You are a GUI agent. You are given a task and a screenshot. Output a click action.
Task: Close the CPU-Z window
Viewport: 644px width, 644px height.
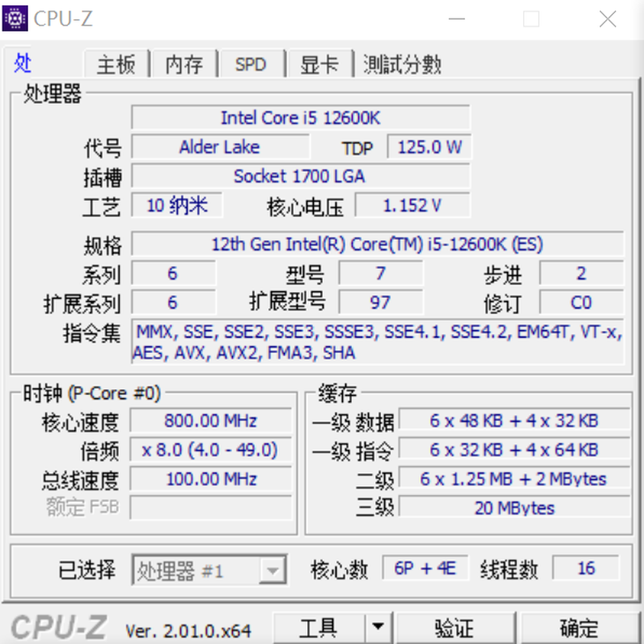tap(608, 19)
